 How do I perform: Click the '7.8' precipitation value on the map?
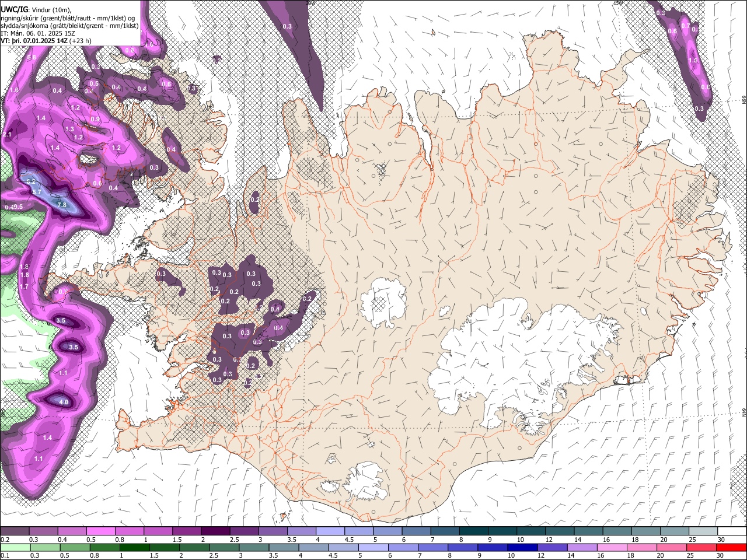62,205
